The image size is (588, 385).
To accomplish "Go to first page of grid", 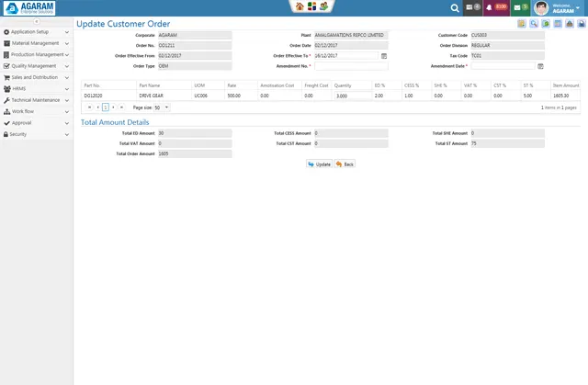I will click(89, 108).
